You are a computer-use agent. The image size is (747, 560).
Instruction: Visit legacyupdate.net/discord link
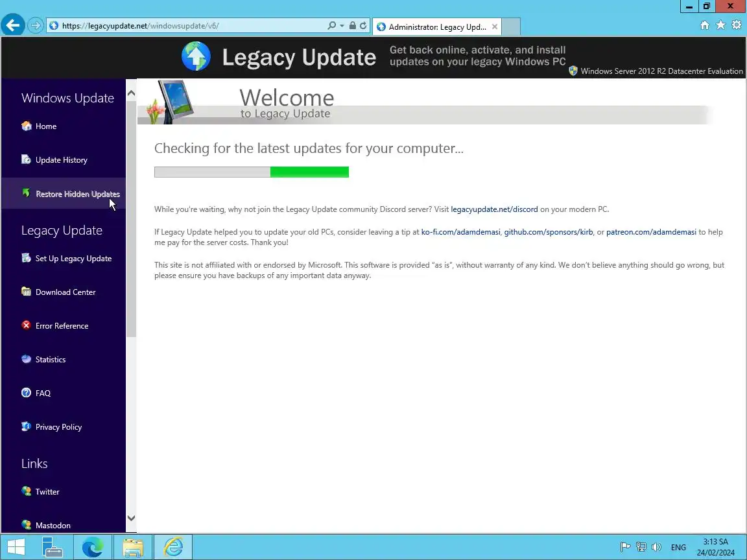tap(494, 209)
